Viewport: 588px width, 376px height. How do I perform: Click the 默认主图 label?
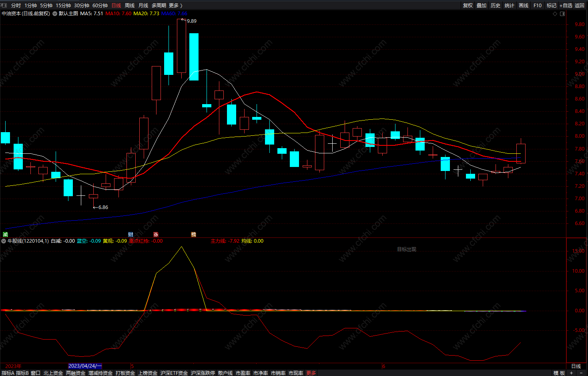pos(68,14)
